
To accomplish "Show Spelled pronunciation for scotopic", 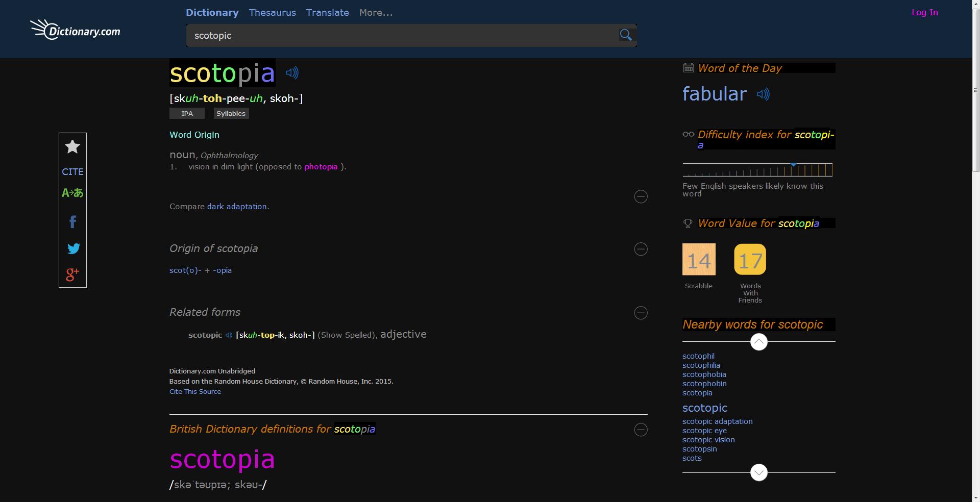I will pyautogui.click(x=348, y=335).
